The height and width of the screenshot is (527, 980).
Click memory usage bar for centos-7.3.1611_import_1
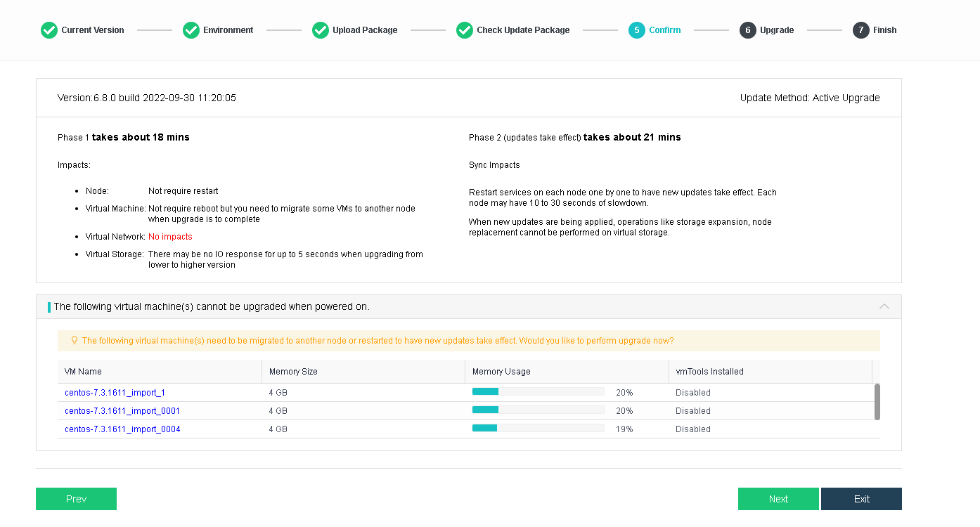(538, 392)
